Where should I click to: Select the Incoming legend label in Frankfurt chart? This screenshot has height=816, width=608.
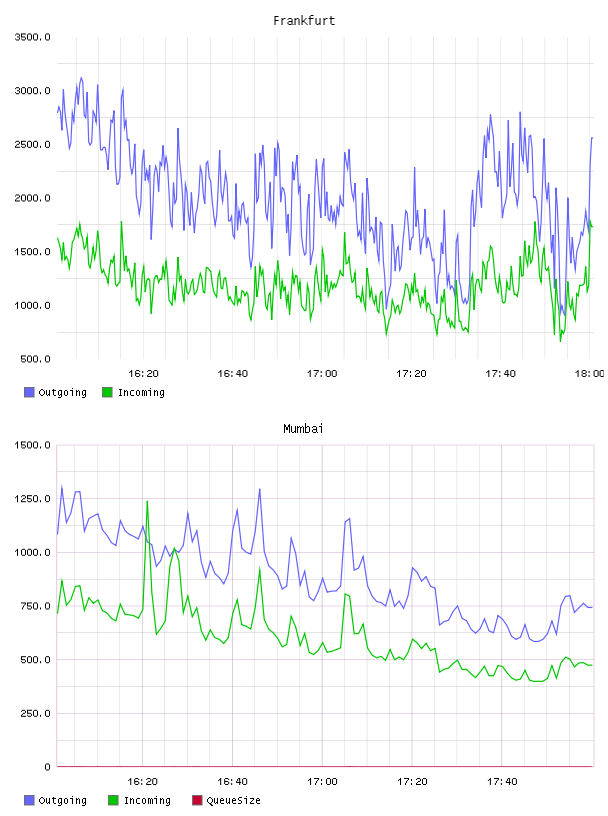point(141,393)
